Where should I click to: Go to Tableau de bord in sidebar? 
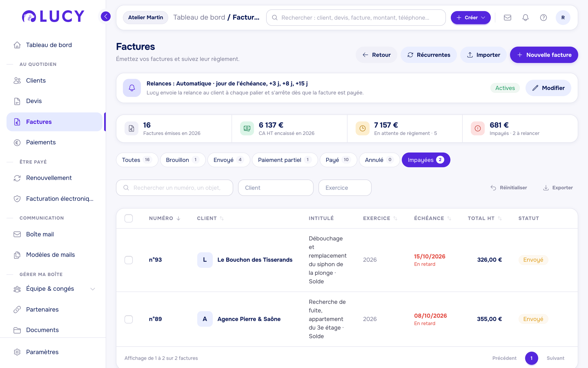(x=55, y=45)
